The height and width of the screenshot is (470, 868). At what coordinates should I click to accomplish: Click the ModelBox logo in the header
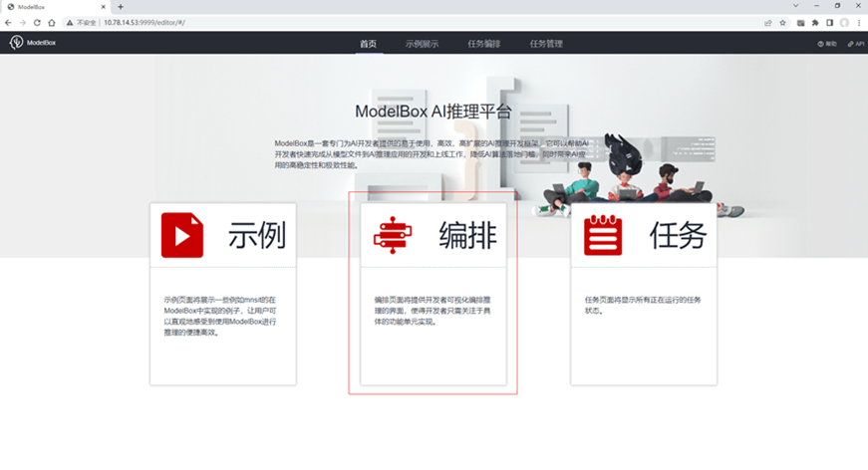(x=33, y=42)
